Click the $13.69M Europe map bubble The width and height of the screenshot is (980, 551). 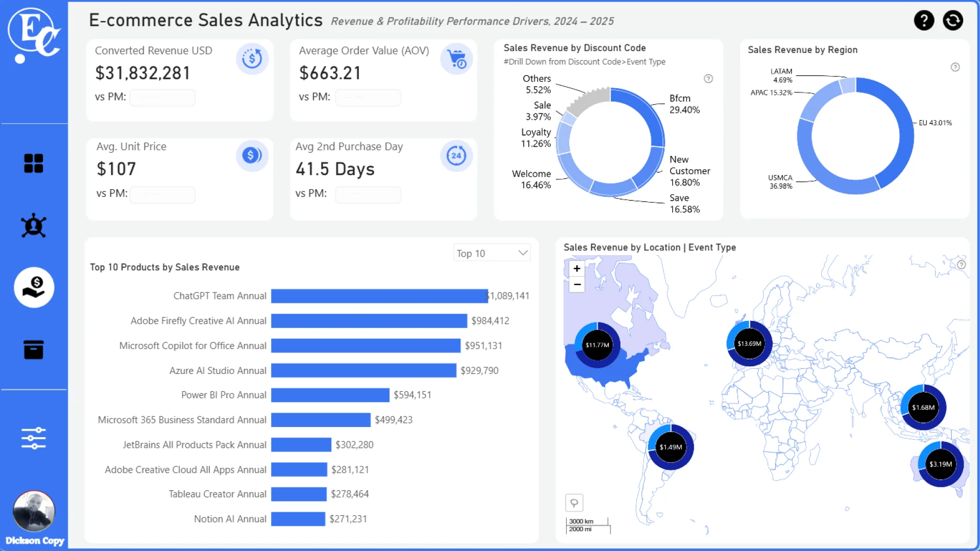click(749, 344)
